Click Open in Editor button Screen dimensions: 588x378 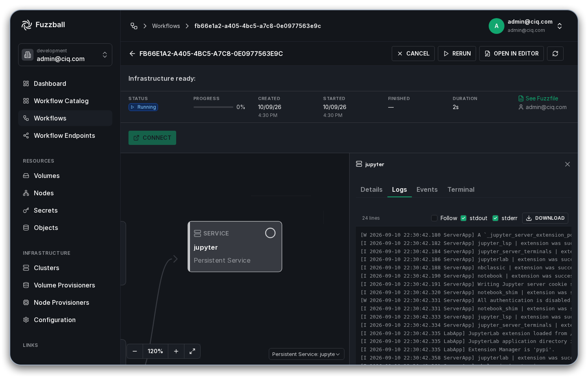(x=512, y=54)
